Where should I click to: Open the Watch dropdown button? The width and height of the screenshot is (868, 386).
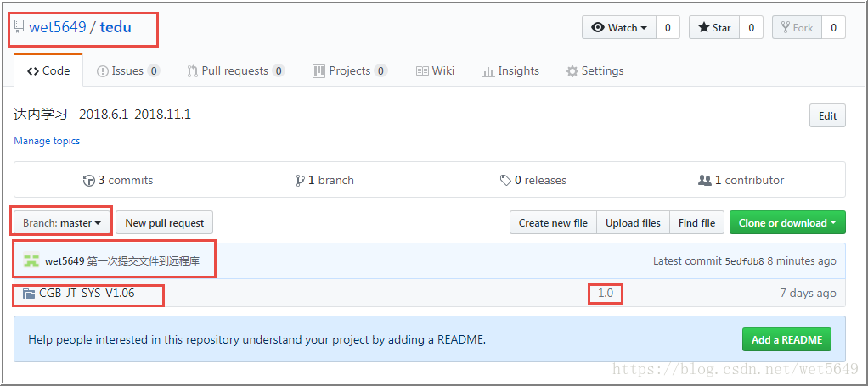coord(619,28)
